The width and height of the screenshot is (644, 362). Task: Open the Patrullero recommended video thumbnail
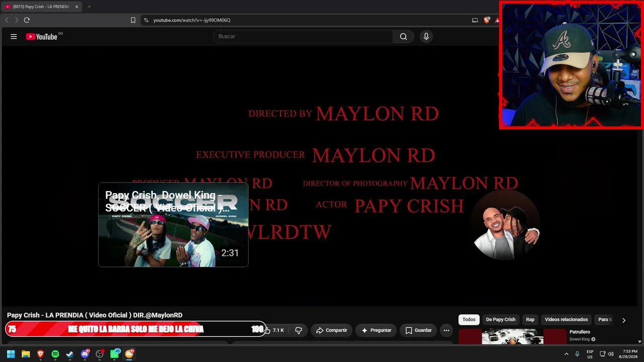click(x=512, y=336)
